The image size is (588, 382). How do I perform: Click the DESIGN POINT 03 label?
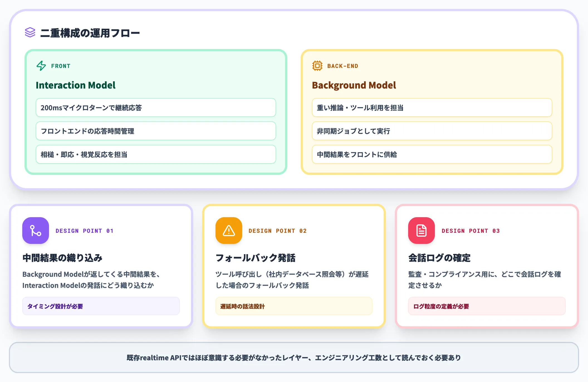(471, 231)
